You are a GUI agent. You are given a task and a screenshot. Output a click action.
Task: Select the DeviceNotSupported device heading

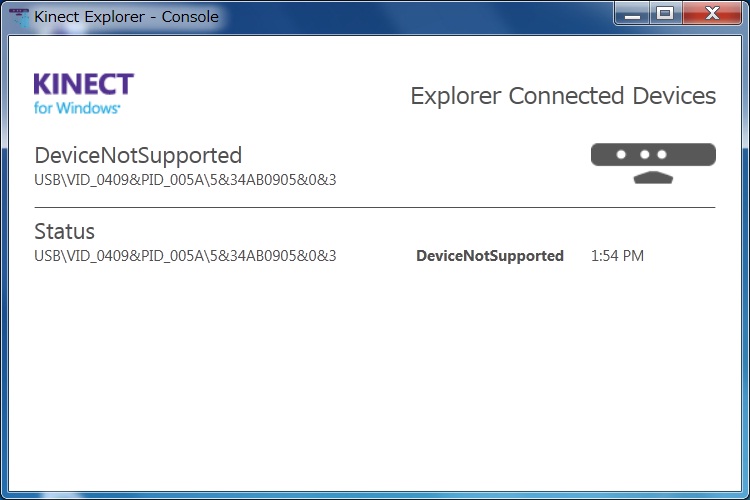(138, 156)
